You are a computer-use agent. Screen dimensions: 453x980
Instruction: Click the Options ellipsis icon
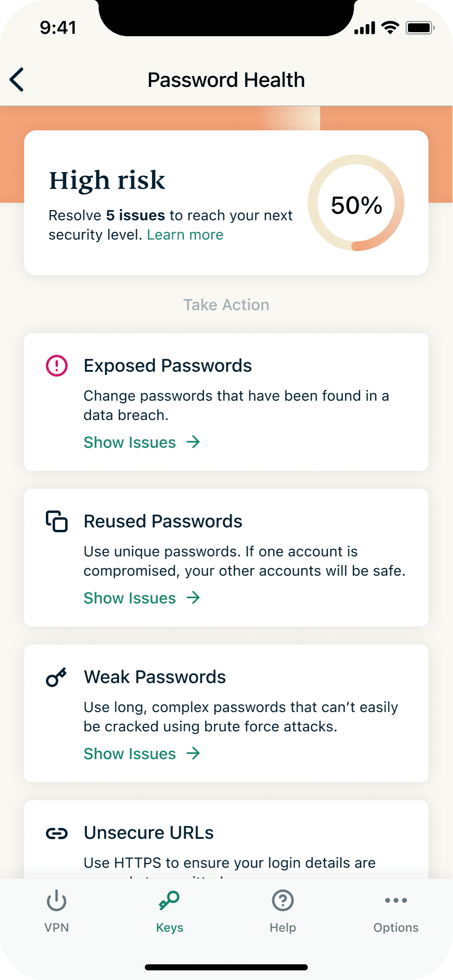396,900
